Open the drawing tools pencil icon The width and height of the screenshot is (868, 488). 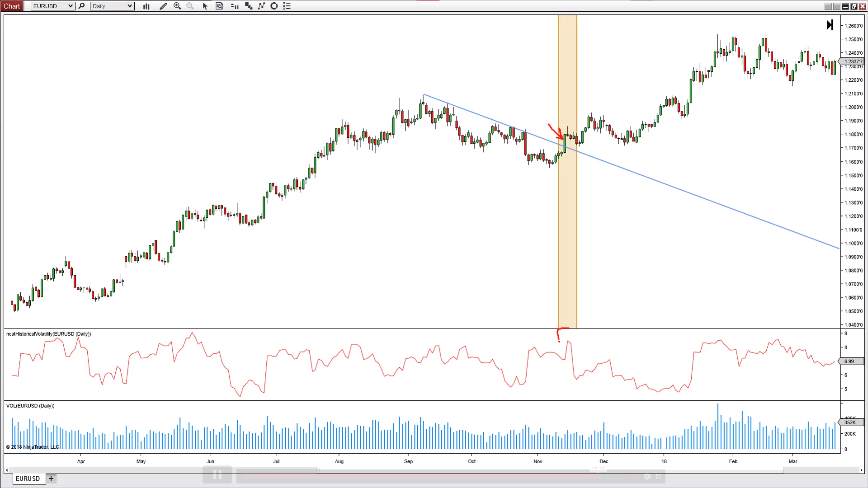[164, 6]
